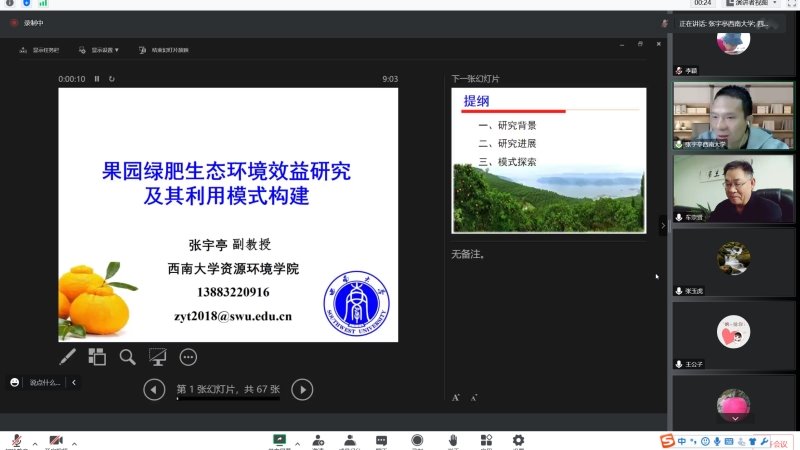This screenshot has width=800, height=450.
Task: Click 显示任务栏 in presenter toolbar
Action: pos(40,49)
